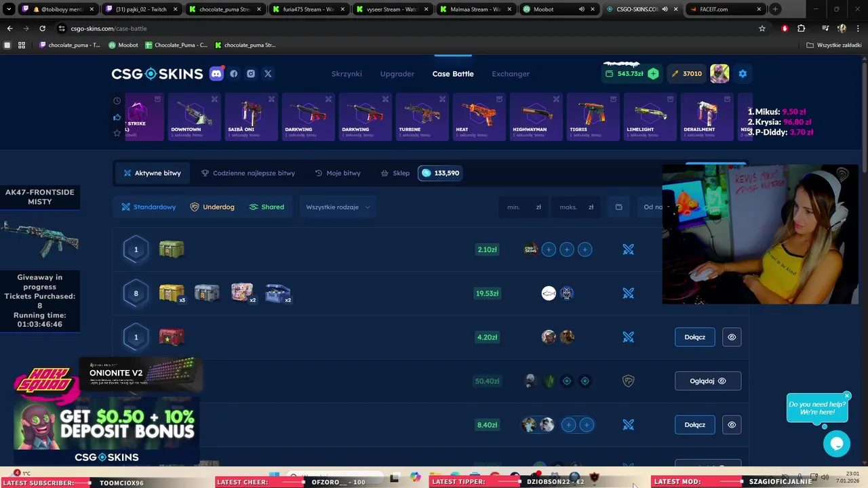This screenshot has height=488, width=868.
Task: Show recent drops clock icon
Action: pyautogui.click(x=117, y=101)
